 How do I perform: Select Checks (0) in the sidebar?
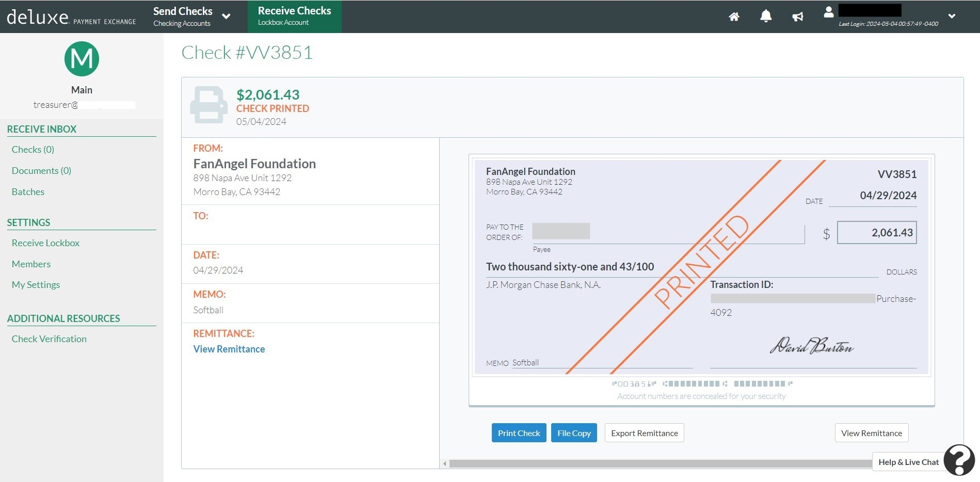tap(33, 149)
